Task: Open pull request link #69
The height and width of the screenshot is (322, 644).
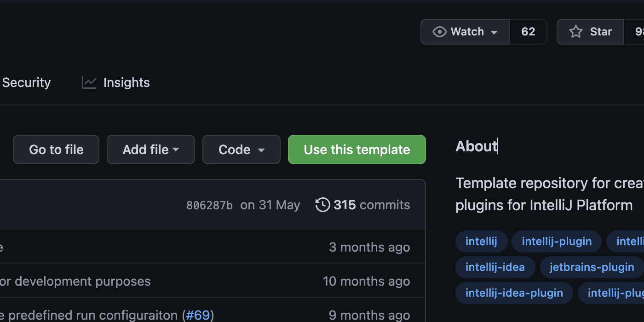Action: (198, 315)
